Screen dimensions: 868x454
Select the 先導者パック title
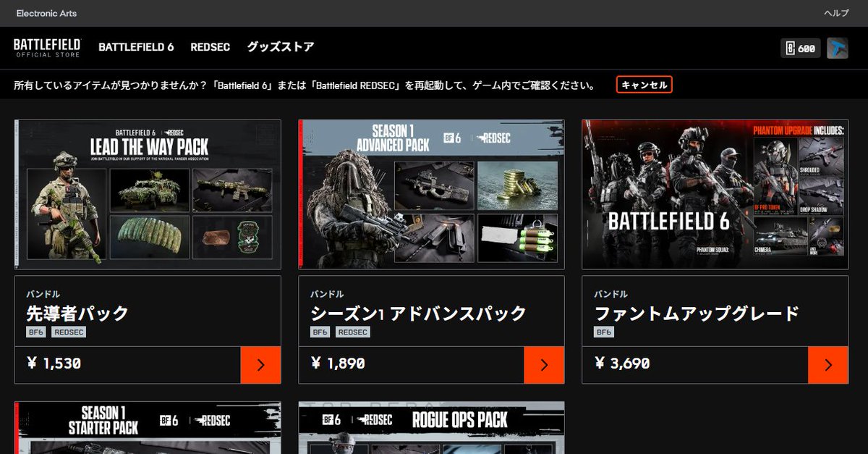click(77, 314)
